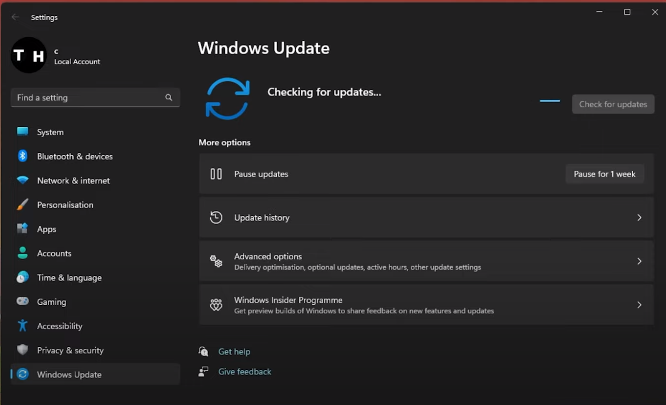Open the Apps settings page
Screen dimensions: 666x405
95,229
